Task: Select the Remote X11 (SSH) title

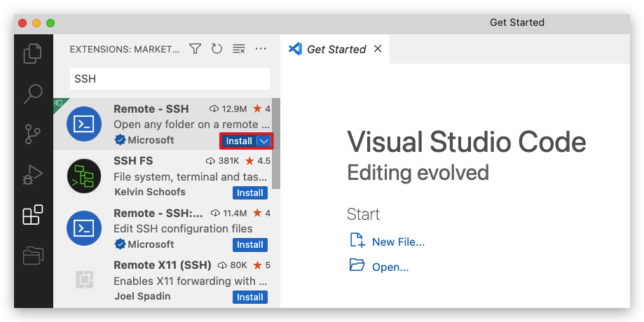Action: [x=163, y=265]
